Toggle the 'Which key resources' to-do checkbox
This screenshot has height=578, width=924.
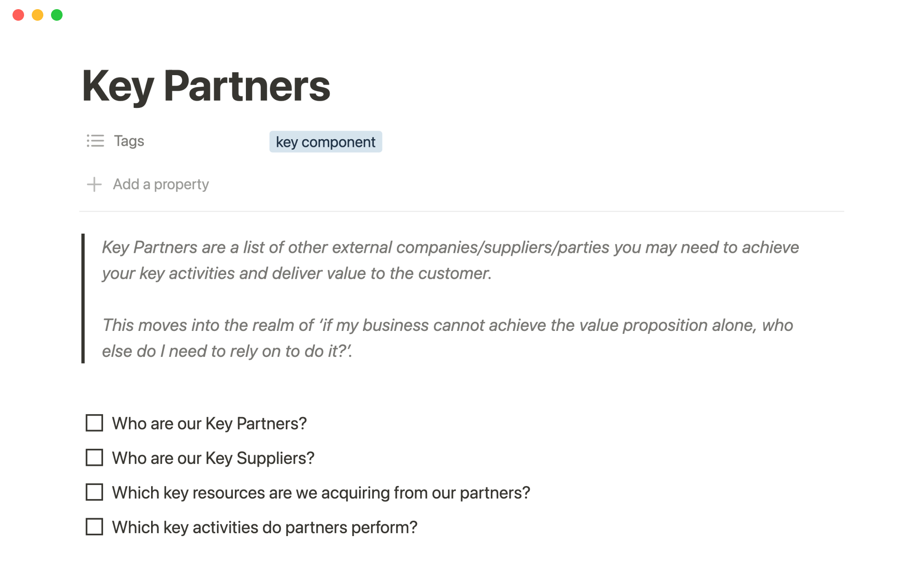[x=94, y=492]
